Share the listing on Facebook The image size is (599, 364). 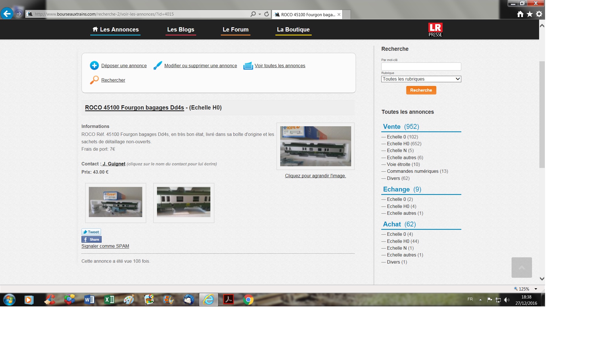coord(91,239)
